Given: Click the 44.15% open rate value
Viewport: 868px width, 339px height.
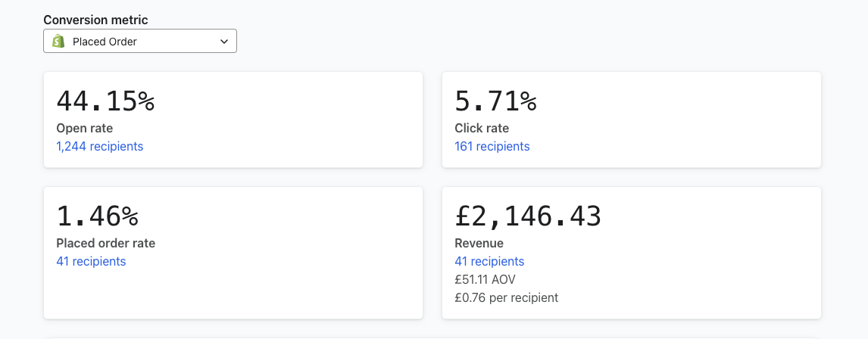Looking at the screenshot, I should (x=105, y=101).
